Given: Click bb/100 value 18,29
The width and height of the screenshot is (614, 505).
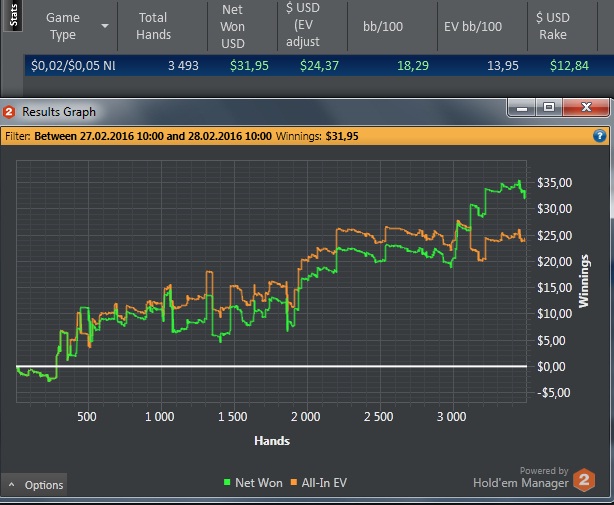Looking at the screenshot, I should click(413, 65).
